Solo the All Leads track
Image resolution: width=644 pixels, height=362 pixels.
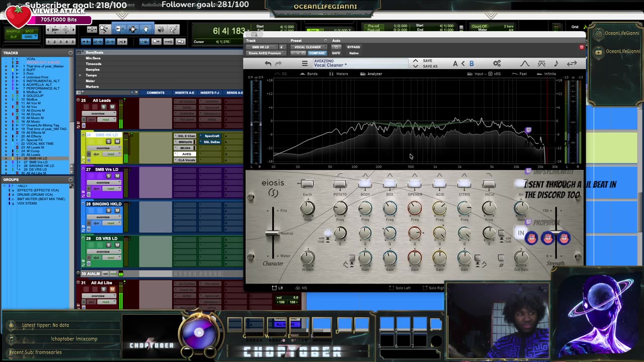104,107
